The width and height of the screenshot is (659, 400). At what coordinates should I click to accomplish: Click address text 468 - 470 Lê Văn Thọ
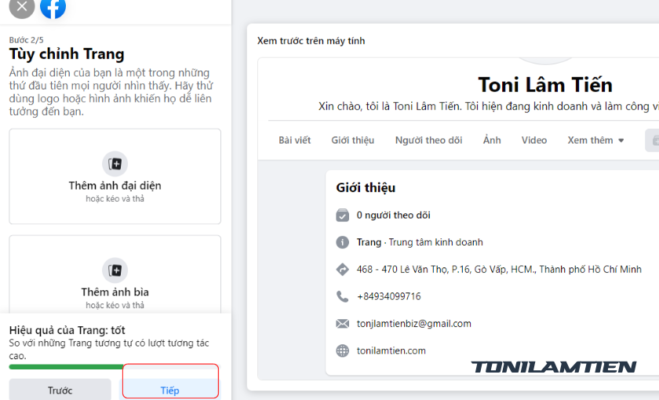499,269
